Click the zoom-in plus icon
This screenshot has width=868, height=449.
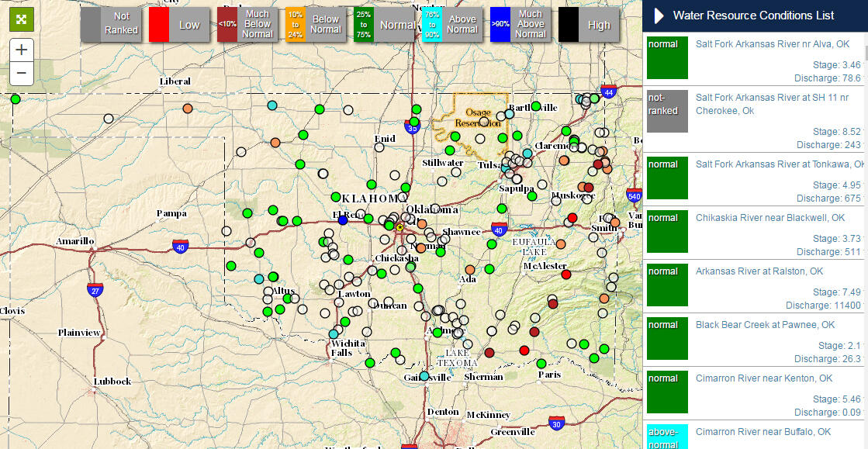tap(21, 50)
